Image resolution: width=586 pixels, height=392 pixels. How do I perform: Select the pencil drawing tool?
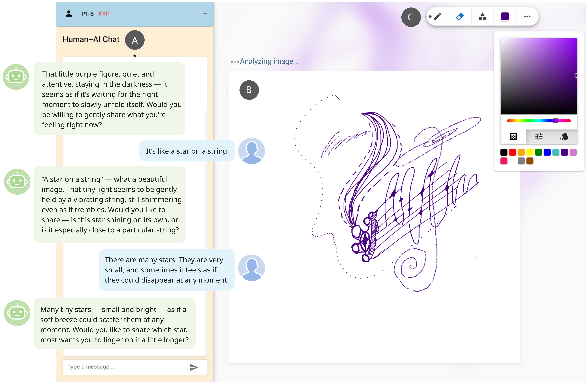click(437, 17)
